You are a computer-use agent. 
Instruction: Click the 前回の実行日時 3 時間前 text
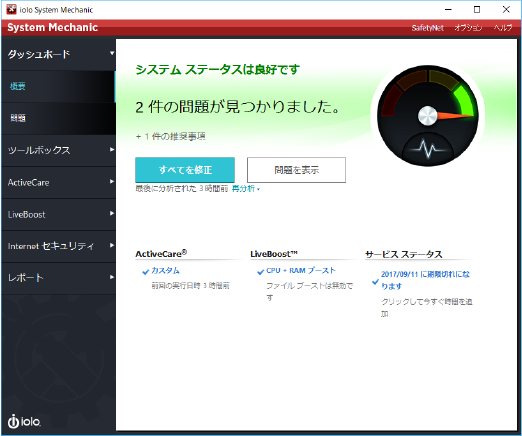[190, 286]
